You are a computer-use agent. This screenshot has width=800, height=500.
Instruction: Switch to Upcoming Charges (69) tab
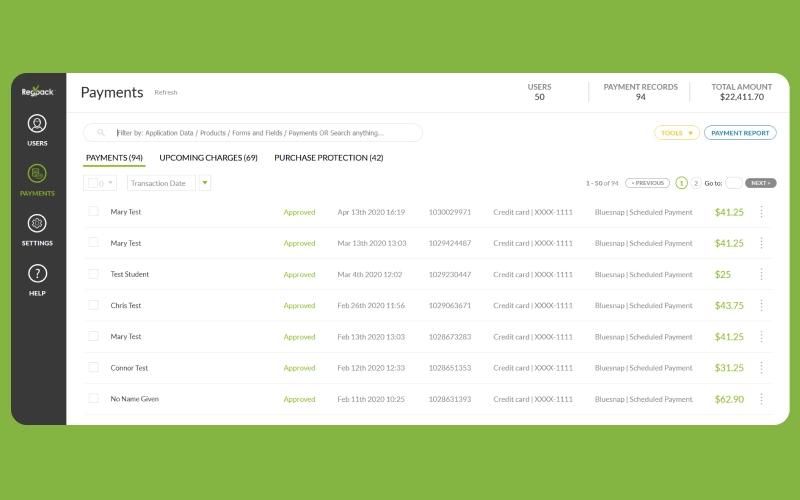[208, 158]
